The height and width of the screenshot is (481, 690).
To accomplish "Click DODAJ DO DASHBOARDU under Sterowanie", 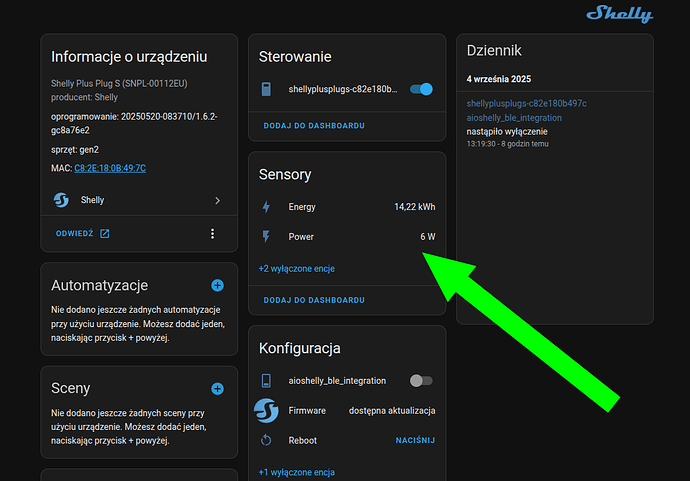I will click(313, 126).
